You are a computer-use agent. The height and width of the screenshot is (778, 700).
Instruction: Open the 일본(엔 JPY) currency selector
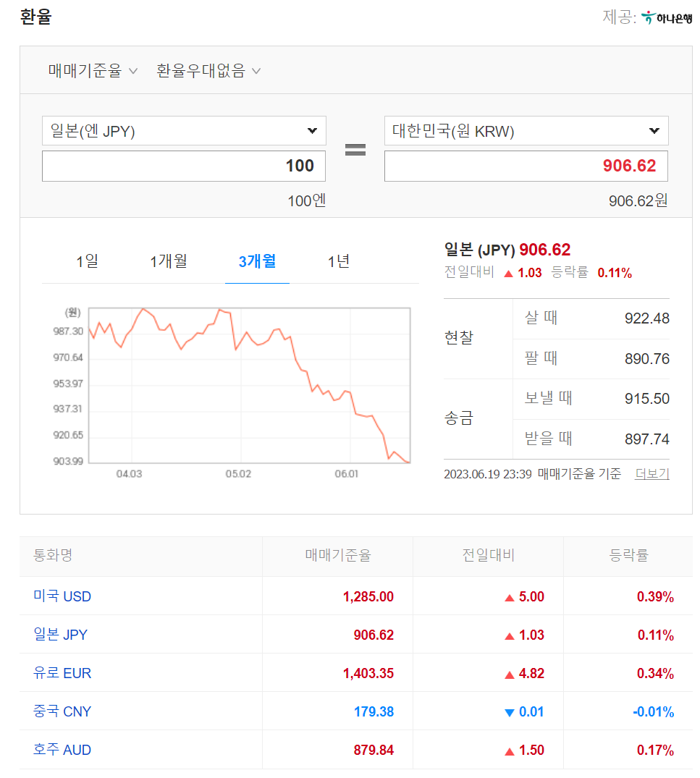tap(184, 131)
